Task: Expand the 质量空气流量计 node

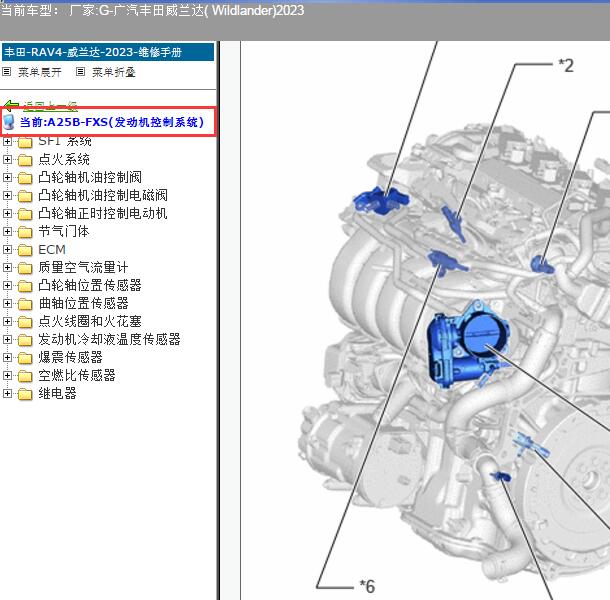Action: 7,267
